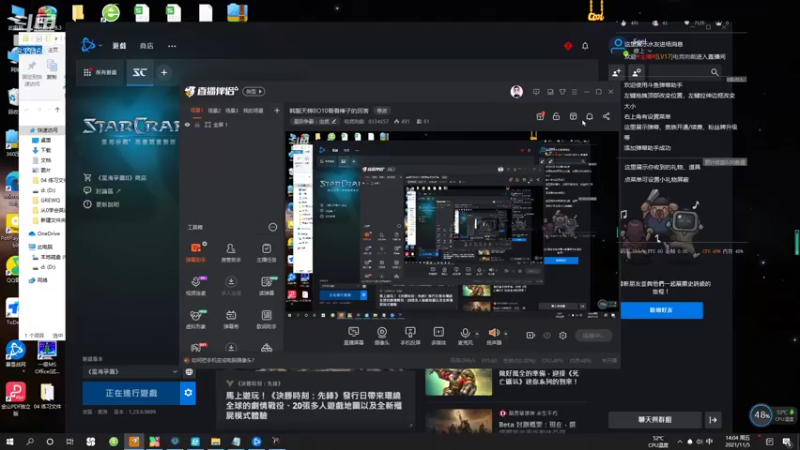Viewport: 800px width, 450px height.
Task: Add 摄像头 camera source
Action: click(x=382, y=336)
